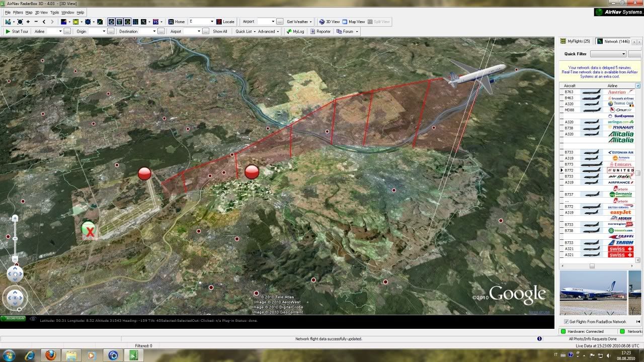Open the Filters menu
The height and width of the screenshot is (362, 644).
coord(18,12)
